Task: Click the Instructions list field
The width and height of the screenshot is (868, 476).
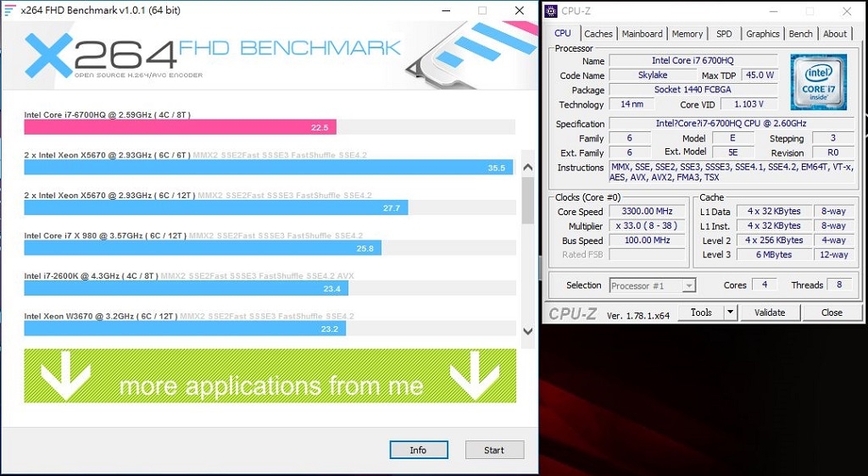Action: [731, 172]
